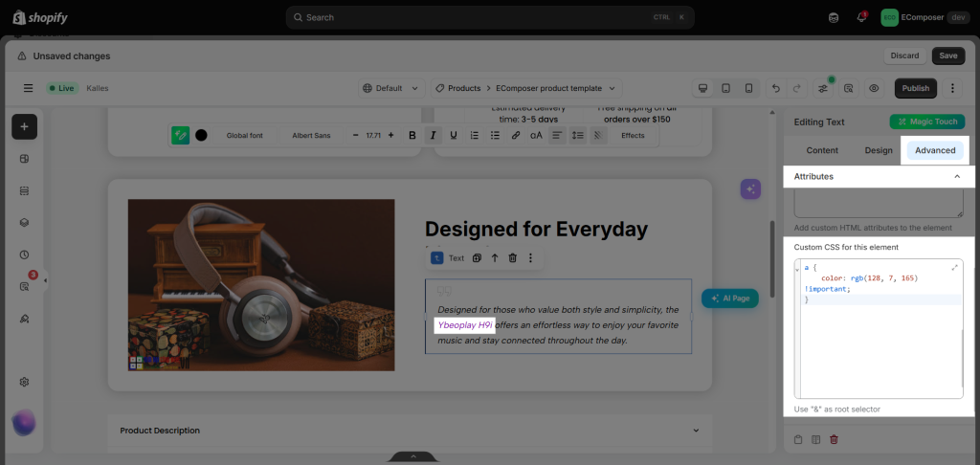
Task: Open page settings sliders icon
Action: [823, 88]
